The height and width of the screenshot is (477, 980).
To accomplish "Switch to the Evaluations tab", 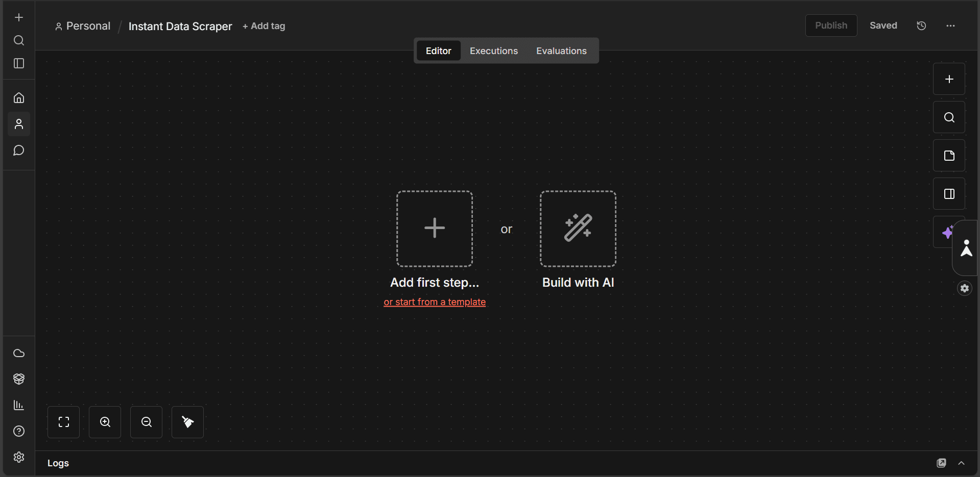I will (x=561, y=51).
